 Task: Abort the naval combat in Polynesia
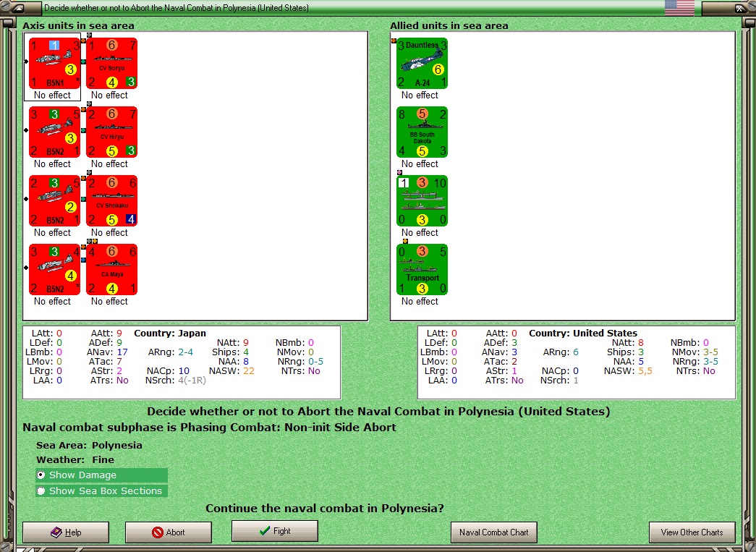point(169,532)
